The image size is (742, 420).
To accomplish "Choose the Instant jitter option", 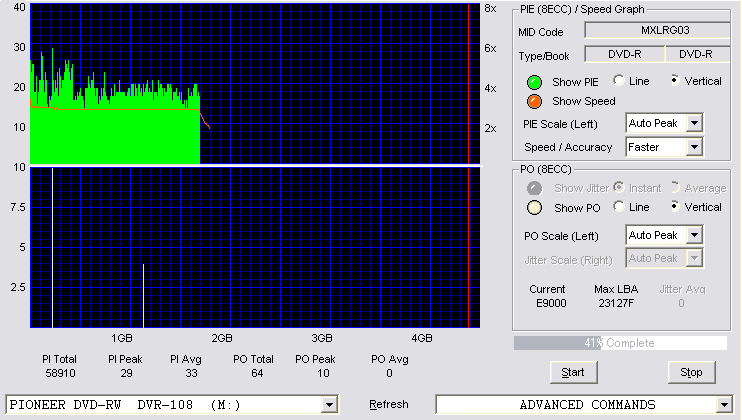I will click(618, 187).
